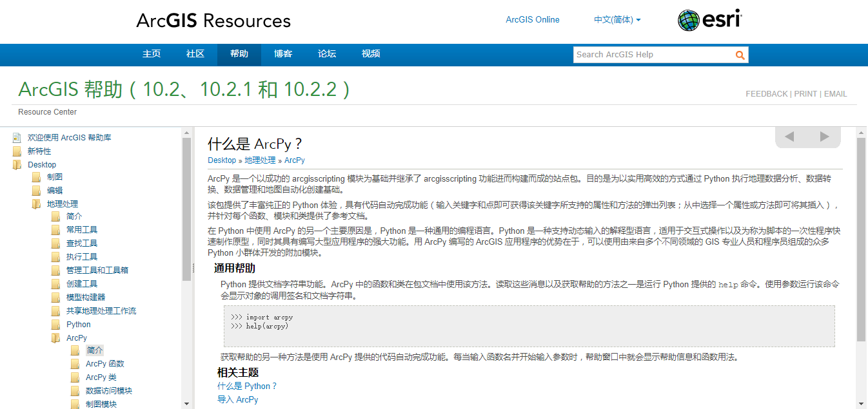Click the page icon beside 欢迎使用 ArcGIS 帮助库
The width and height of the screenshot is (868, 409).
point(17,138)
